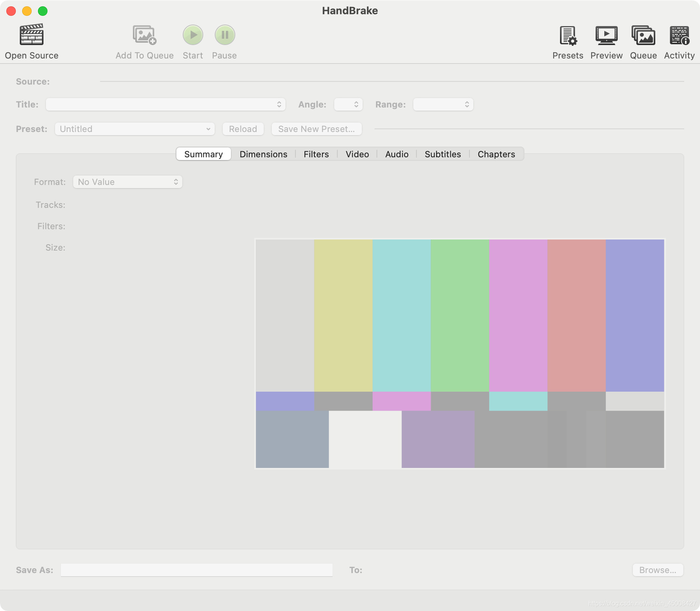
Task: Open the Activity log icon
Action: click(x=679, y=36)
